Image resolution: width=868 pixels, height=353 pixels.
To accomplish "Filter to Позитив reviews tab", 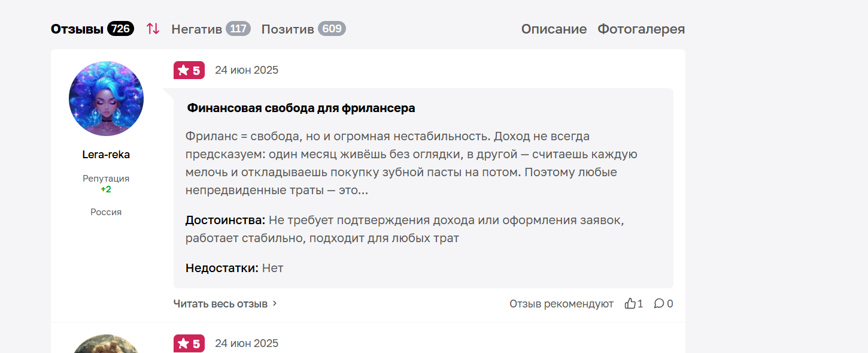I will coord(288,29).
